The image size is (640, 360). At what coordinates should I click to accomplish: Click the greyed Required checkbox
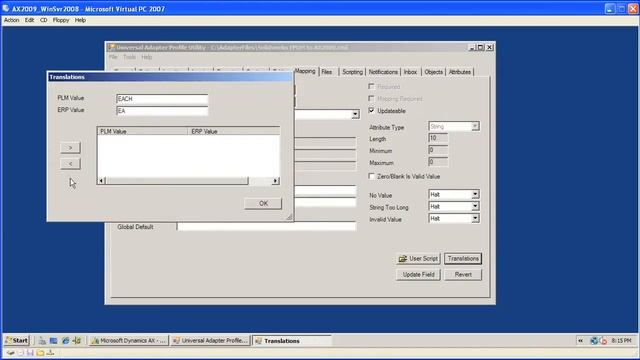(371, 87)
